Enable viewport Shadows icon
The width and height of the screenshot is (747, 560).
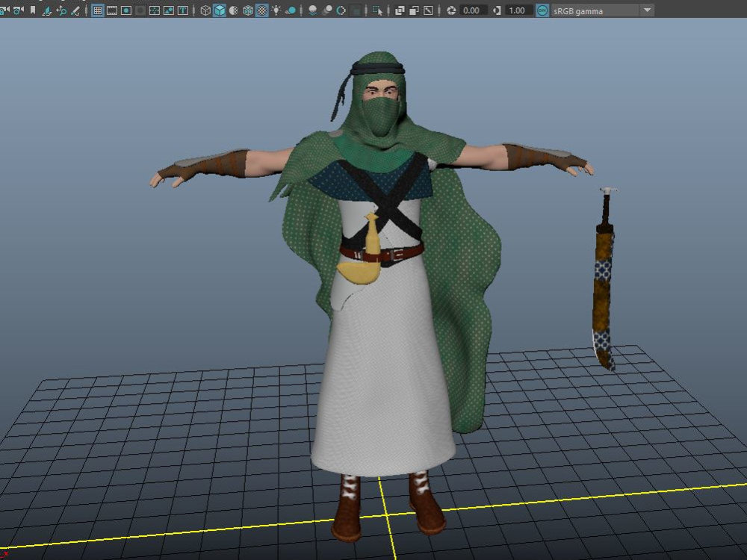click(x=290, y=10)
